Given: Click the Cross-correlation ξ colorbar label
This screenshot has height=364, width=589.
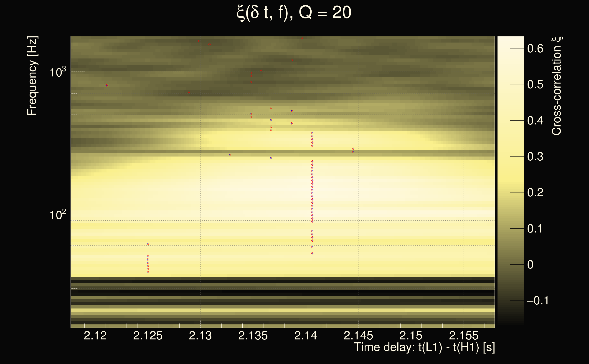Looking at the screenshot, I should [557, 86].
